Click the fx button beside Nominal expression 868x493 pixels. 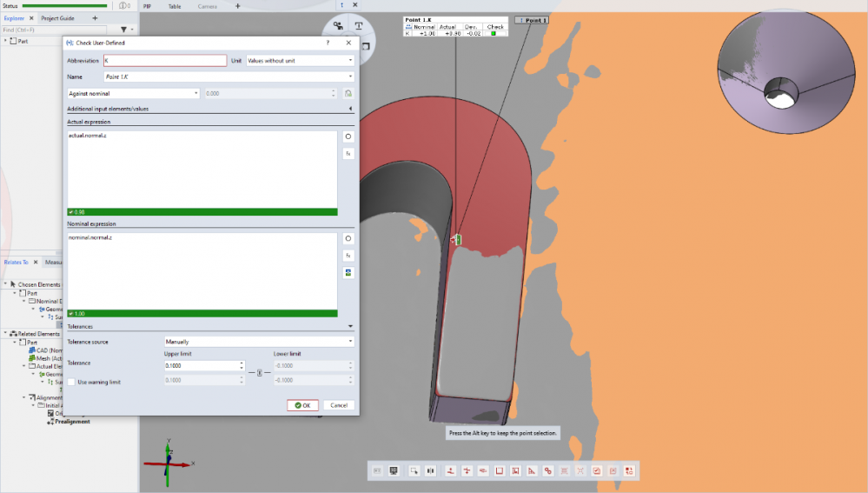348,256
